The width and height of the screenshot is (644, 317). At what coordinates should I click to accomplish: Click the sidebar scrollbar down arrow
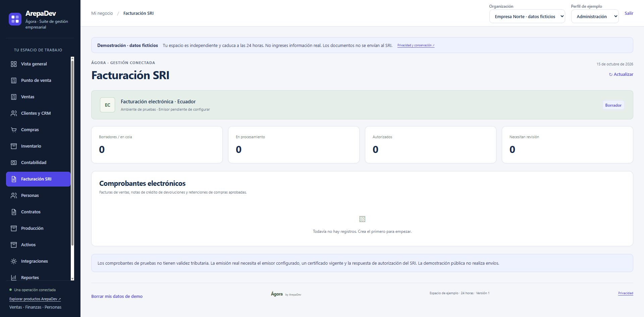[72, 278]
